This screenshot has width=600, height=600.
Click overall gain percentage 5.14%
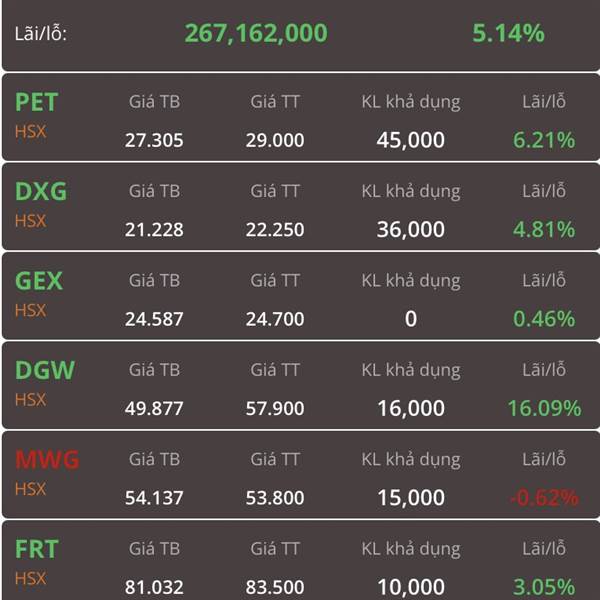point(508,33)
